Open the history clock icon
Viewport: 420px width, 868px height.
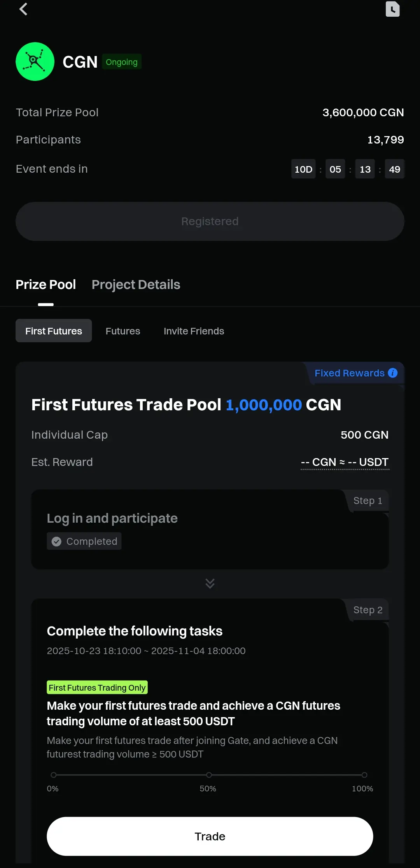coord(392,9)
